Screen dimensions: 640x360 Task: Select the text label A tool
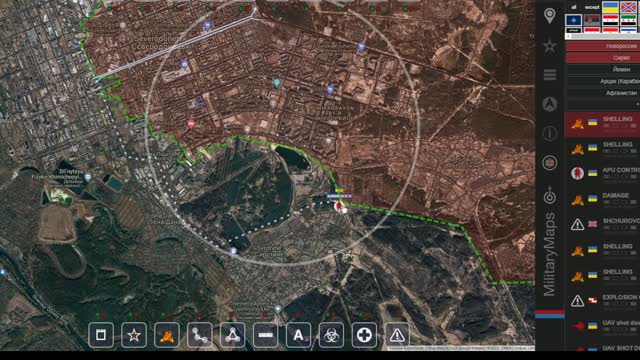tap(298, 335)
